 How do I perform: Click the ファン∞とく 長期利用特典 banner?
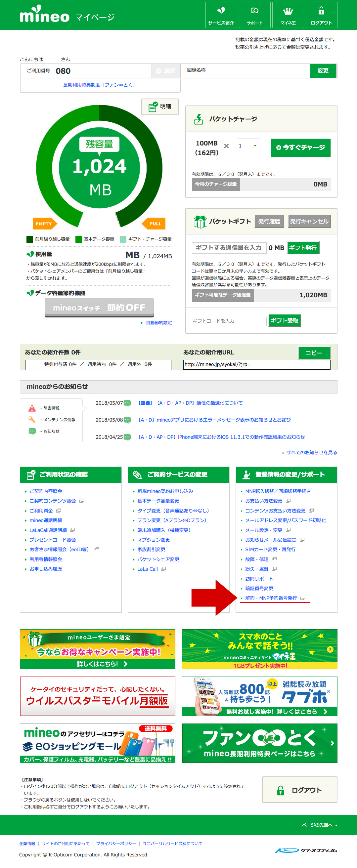(260, 743)
